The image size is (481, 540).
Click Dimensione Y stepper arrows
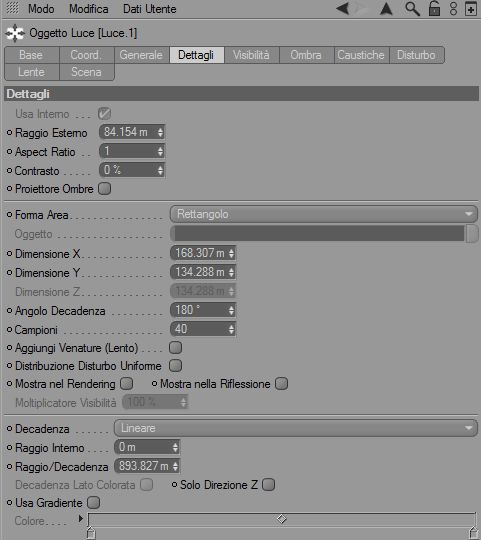(231, 272)
